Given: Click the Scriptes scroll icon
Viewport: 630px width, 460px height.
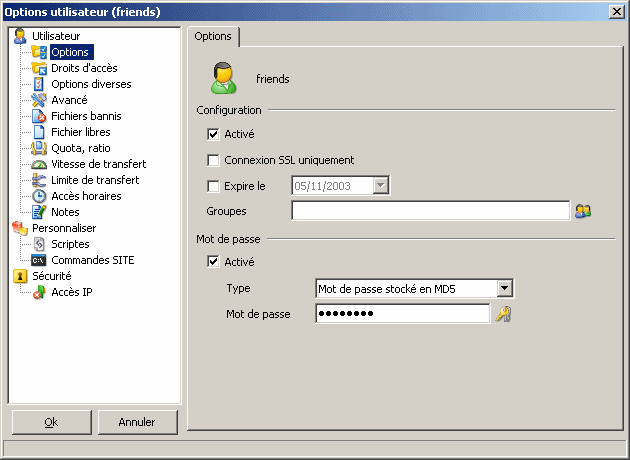Looking at the screenshot, I should [39, 244].
